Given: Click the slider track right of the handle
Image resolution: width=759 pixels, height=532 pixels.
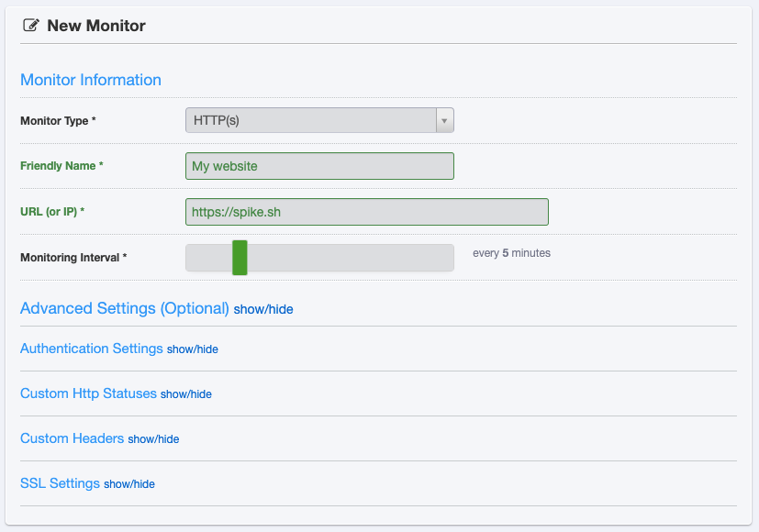Looking at the screenshot, I should [x=349, y=258].
